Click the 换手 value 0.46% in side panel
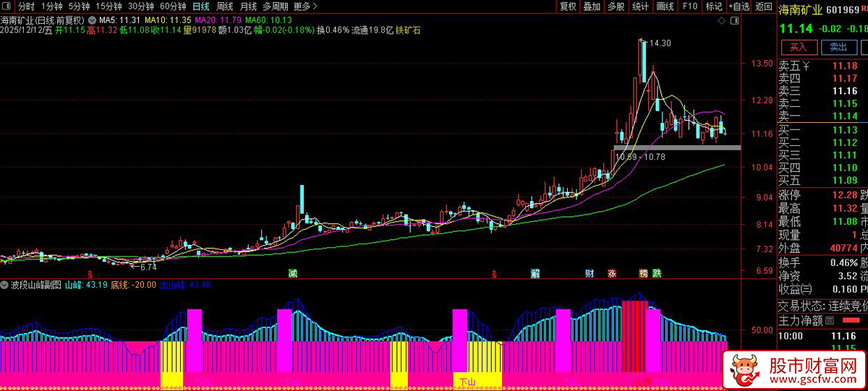The height and width of the screenshot is (391, 868). pos(844,262)
